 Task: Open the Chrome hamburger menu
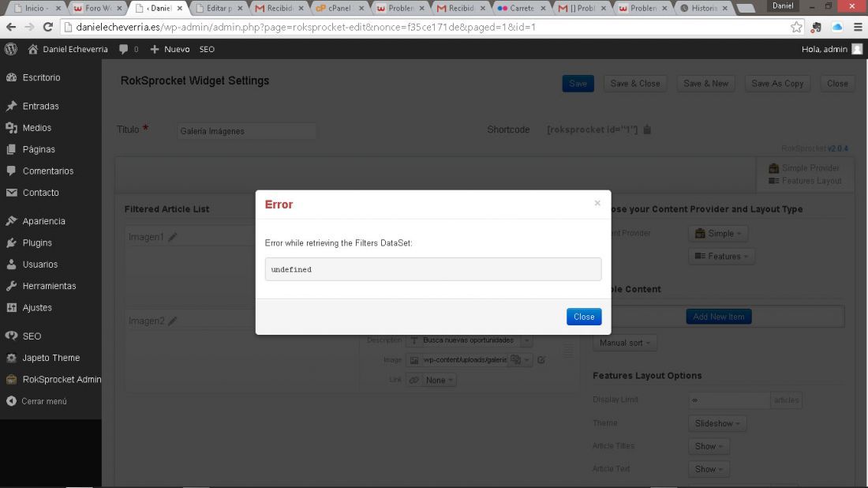858,27
